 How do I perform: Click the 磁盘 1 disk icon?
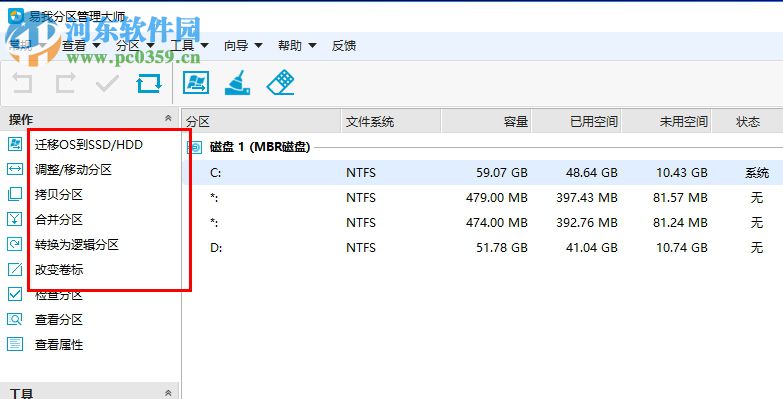click(195, 147)
